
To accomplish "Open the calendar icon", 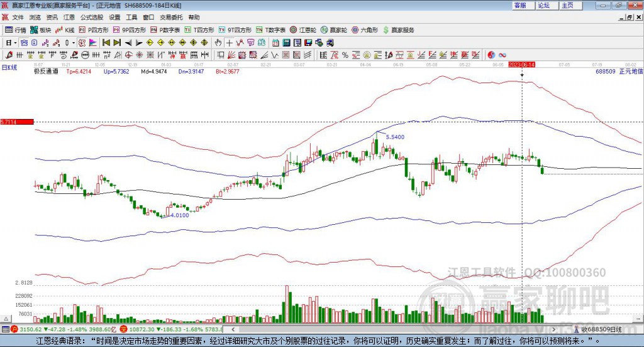I will point(275,43).
